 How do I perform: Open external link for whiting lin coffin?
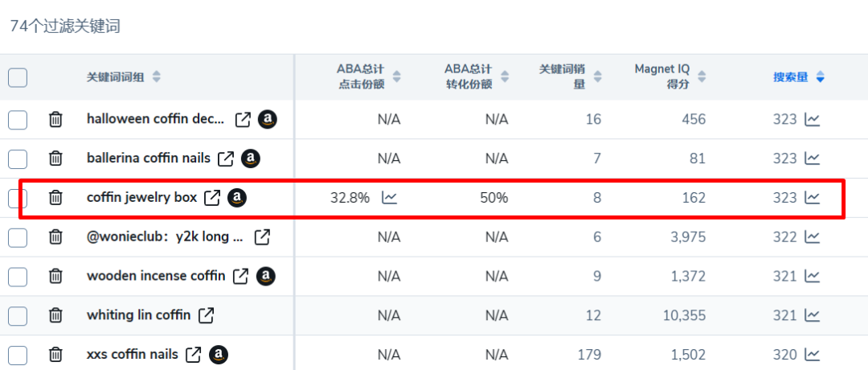pyautogui.click(x=207, y=315)
